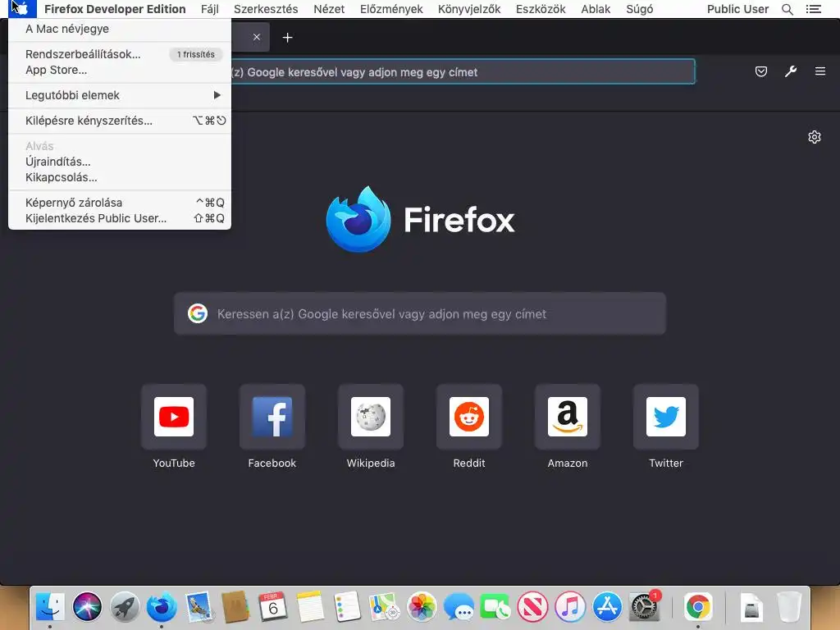Expand Legutóbbi elemek submenu
Image resolution: width=840 pixels, height=630 pixels.
(x=120, y=95)
